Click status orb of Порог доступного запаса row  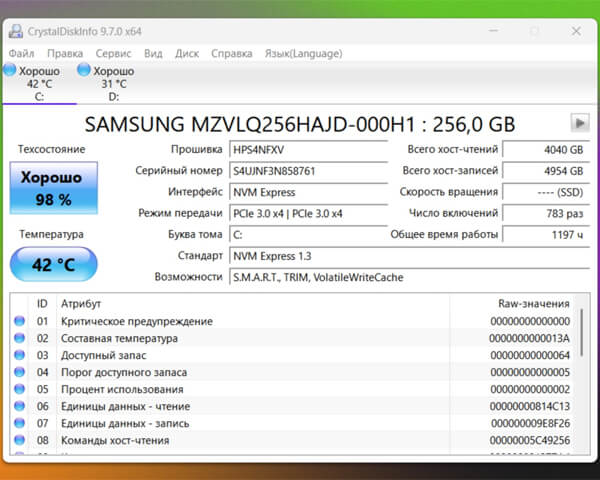[x=20, y=372]
